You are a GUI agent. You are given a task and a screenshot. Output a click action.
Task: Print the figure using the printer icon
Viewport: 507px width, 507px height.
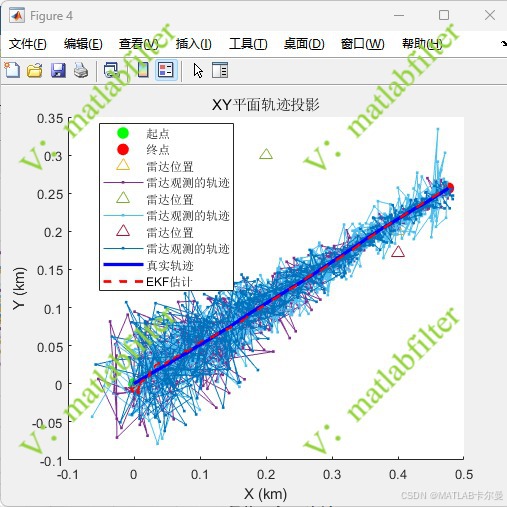pyautogui.click(x=81, y=70)
